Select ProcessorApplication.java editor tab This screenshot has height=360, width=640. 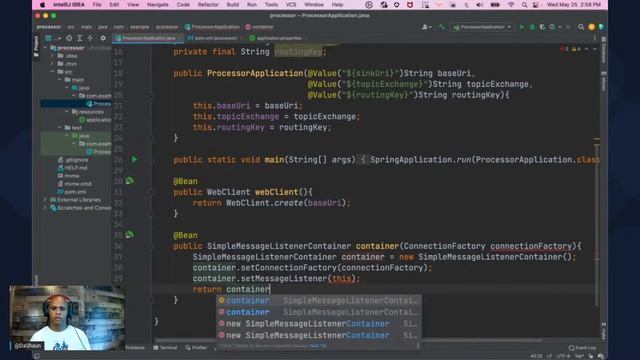[149, 38]
